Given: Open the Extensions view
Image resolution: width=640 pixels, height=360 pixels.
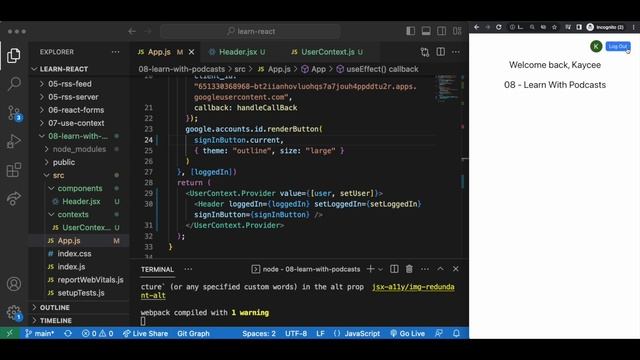Looking at the screenshot, I should pos(13,170).
